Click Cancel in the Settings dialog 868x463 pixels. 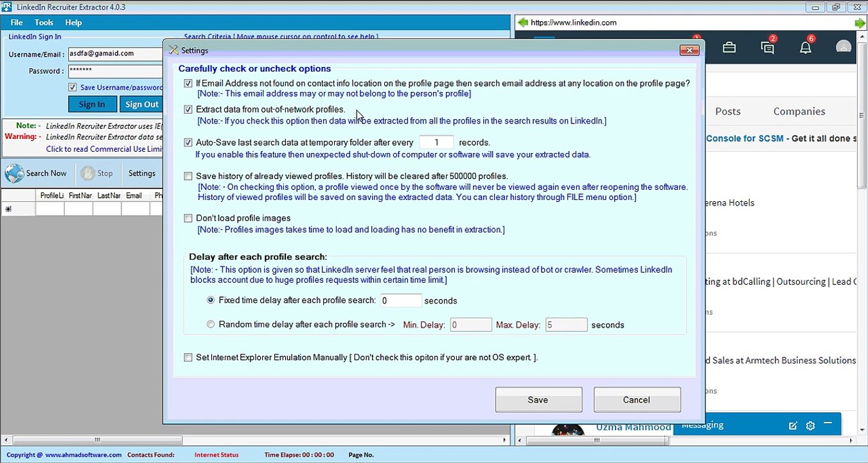click(x=637, y=399)
